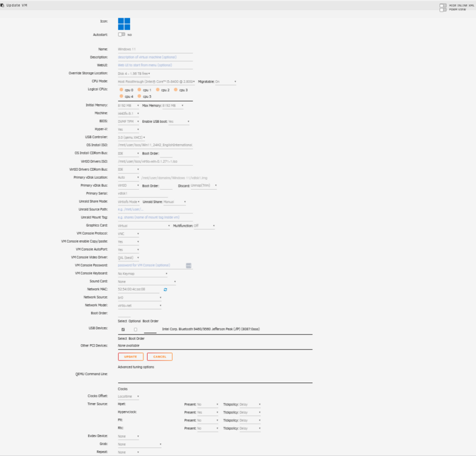Click the Network MAC address field
Screen dimensions: 476x456
click(139, 289)
